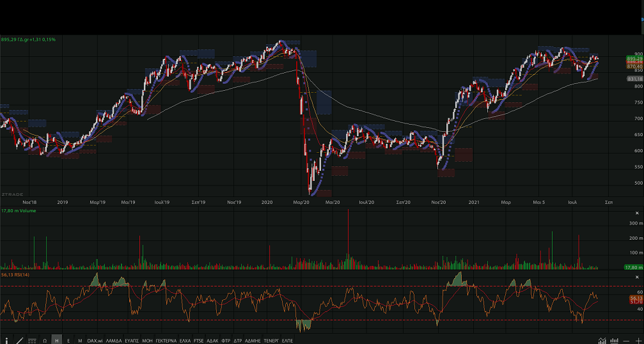Click the bar chart indicators icon
The width and height of the screenshot is (644, 344).
(x=615, y=340)
